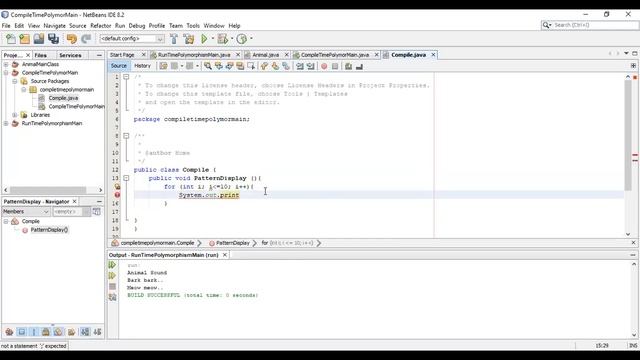Click the Debug Project toolbar icon
Screen dimensions: 640x360
pos(222,39)
